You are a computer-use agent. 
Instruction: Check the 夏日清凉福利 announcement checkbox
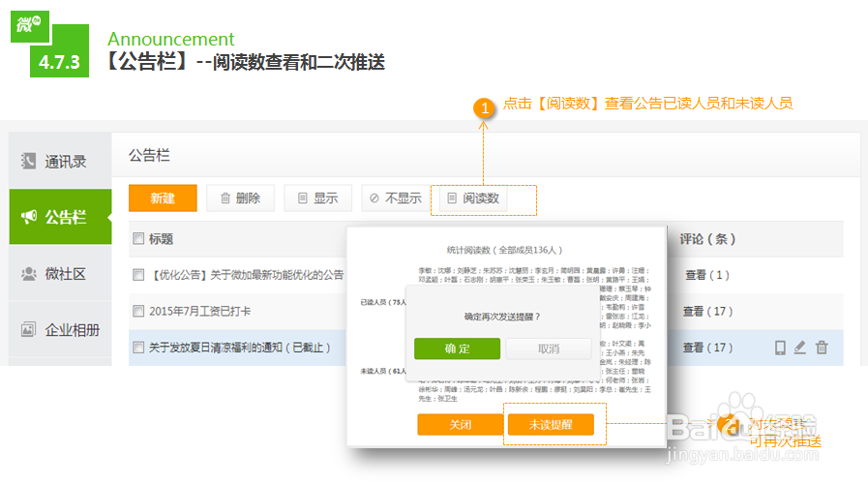(138, 348)
